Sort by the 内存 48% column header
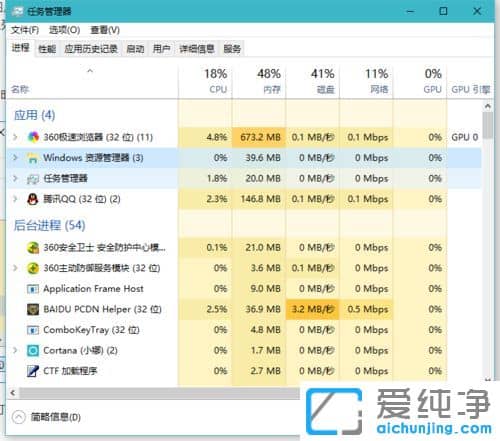Image resolution: width=500 pixels, height=441 pixels. pos(259,81)
